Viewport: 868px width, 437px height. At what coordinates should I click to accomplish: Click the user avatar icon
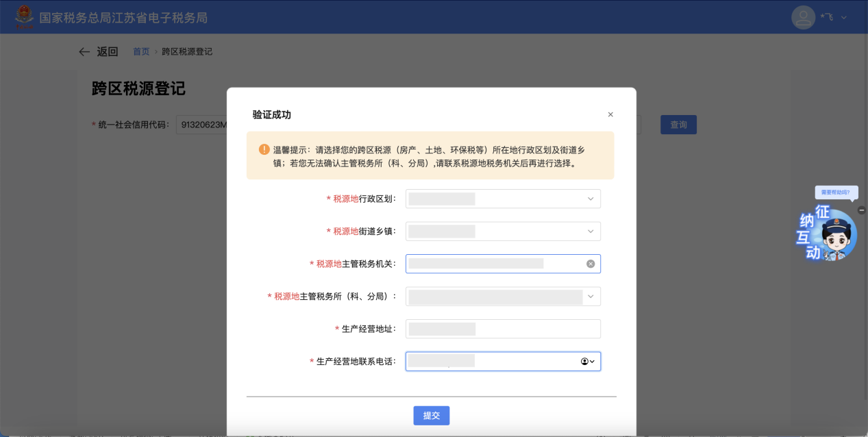tap(803, 17)
